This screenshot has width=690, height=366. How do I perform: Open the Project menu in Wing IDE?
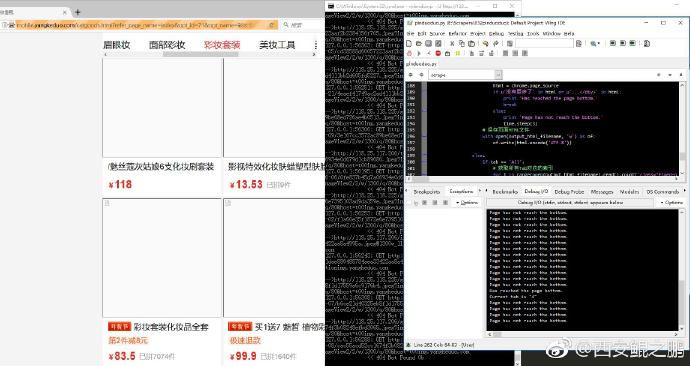point(477,33)
